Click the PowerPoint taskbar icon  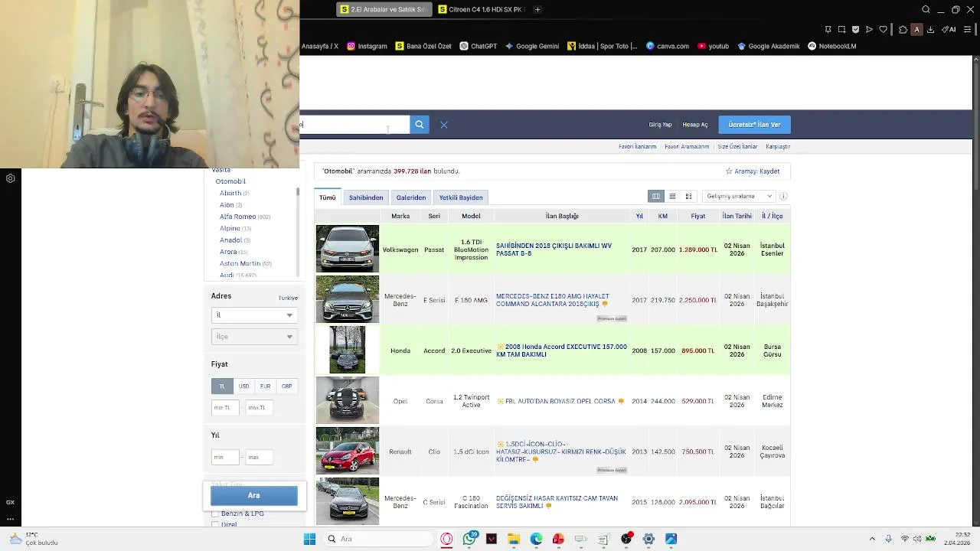558,539
